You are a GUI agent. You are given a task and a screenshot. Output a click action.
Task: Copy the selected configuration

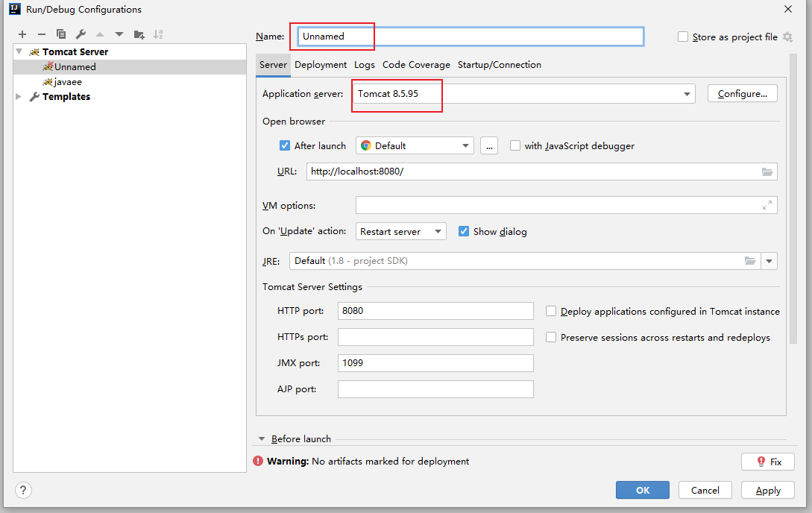61,34
